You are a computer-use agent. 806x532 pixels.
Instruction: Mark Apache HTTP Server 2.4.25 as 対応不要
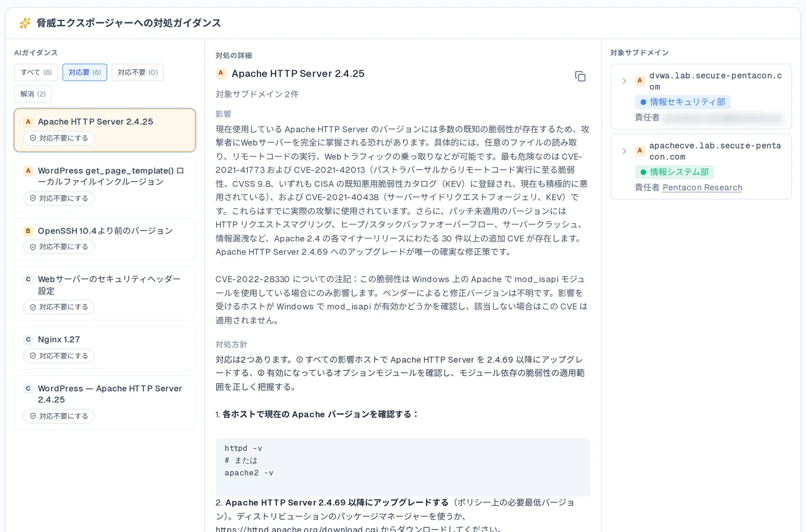coord(59,138)
